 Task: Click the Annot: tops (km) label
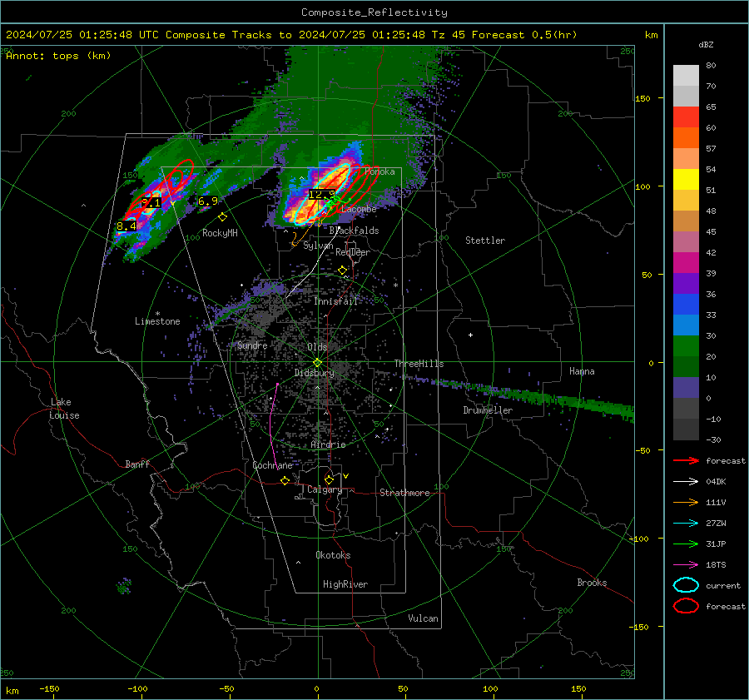(x=58, y=56)
